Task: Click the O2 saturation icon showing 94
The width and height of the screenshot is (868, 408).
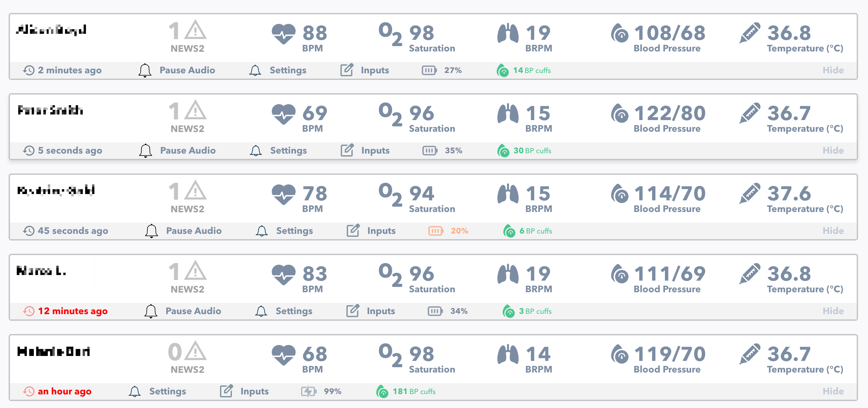Action: coord(390,195)
